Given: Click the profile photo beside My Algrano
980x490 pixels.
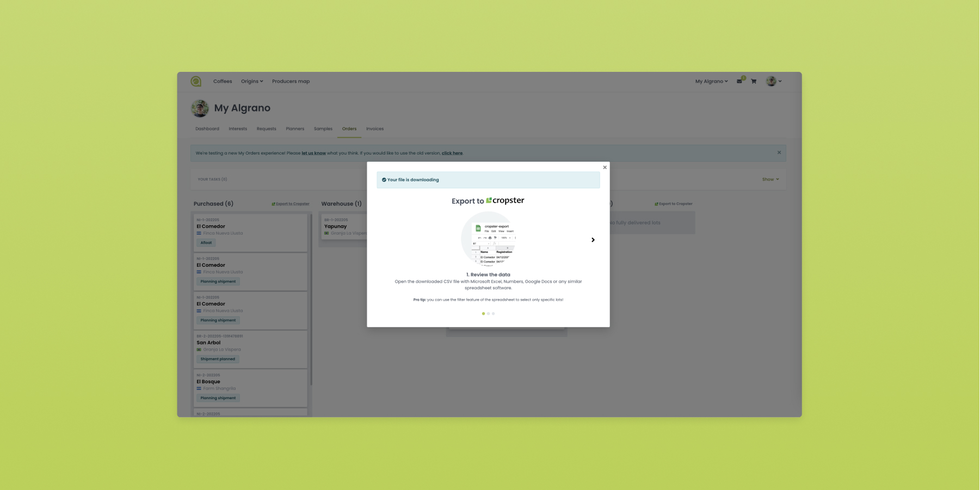Looking at the screenshot, I should click(200, 108).
